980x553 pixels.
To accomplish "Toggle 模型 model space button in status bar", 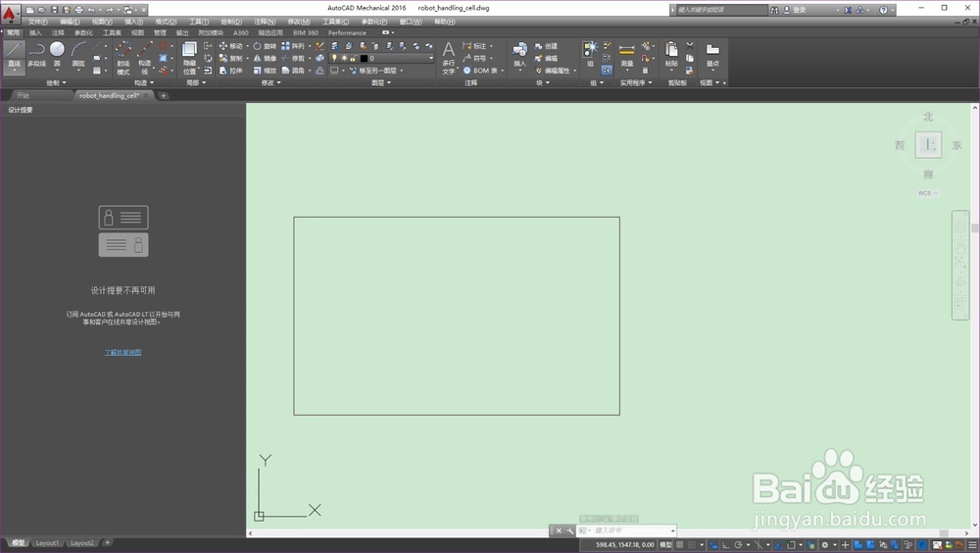I will point(666,545).
